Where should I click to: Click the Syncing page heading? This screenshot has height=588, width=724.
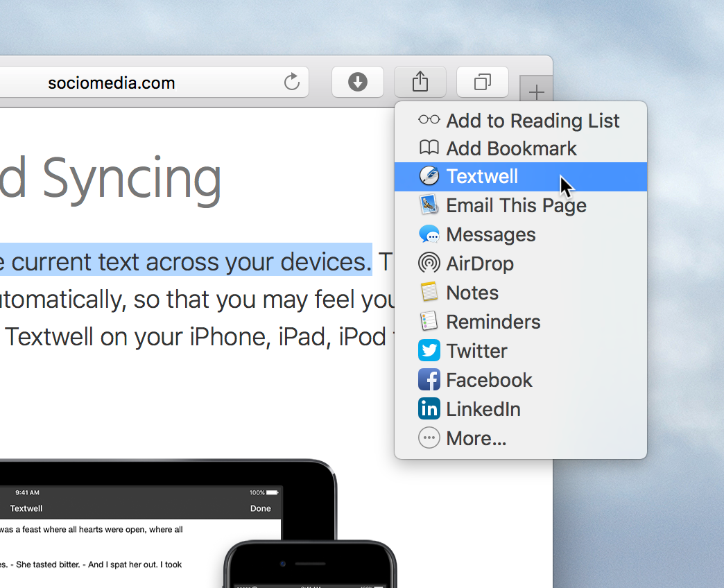tap(132, 180)
